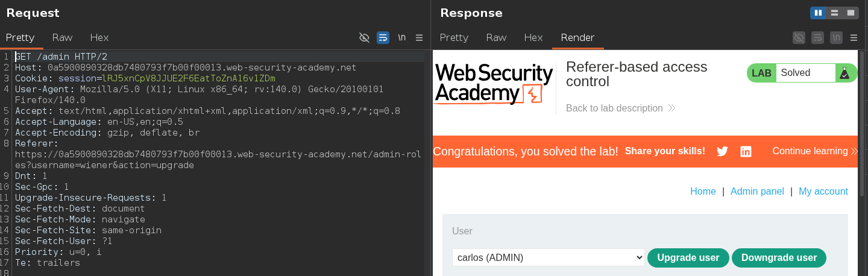Expand the carlos (ADMIN) user dropdown
Screen dimensions: 868x276
pyautogui.click(x=548, y=257)
